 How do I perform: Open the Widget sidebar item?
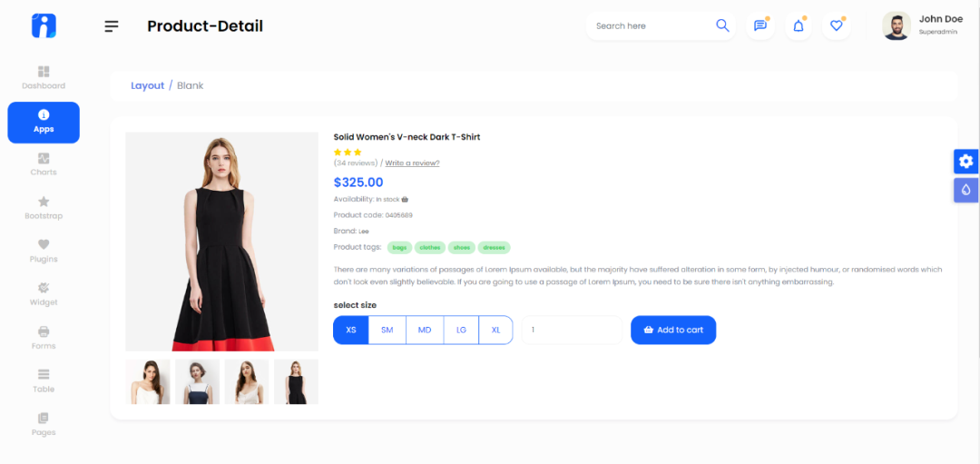coord(44,295)
